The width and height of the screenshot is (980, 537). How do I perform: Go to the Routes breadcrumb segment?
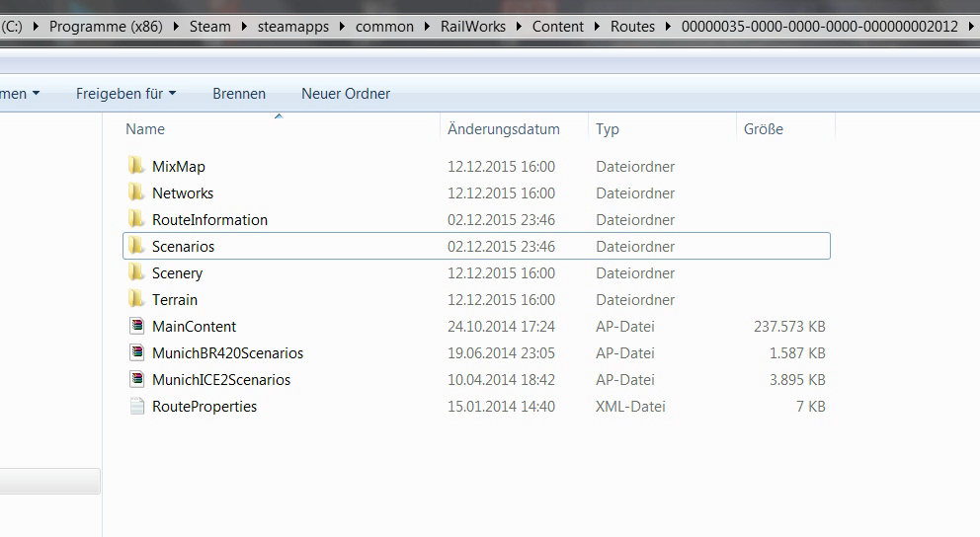click(x=632, y=27)
